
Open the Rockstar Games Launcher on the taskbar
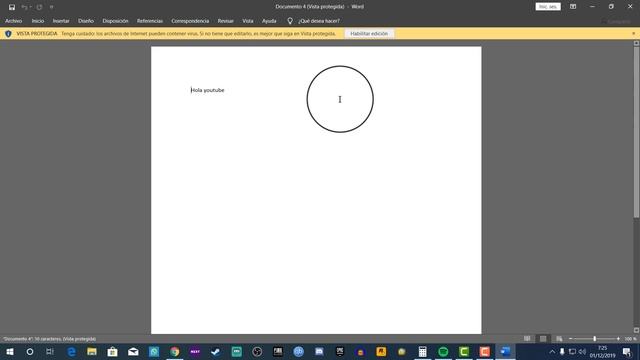tap(381, 351)
